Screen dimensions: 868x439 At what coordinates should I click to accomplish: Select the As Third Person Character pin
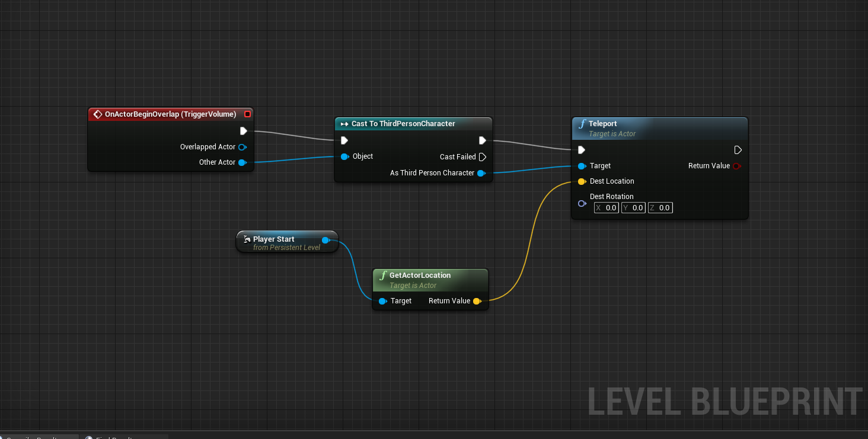coord(481,173)
